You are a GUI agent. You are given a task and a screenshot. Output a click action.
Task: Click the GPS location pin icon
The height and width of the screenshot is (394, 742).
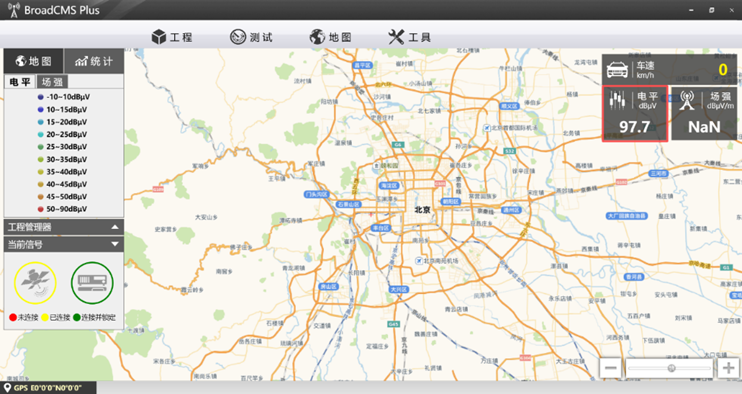point(8,388)
